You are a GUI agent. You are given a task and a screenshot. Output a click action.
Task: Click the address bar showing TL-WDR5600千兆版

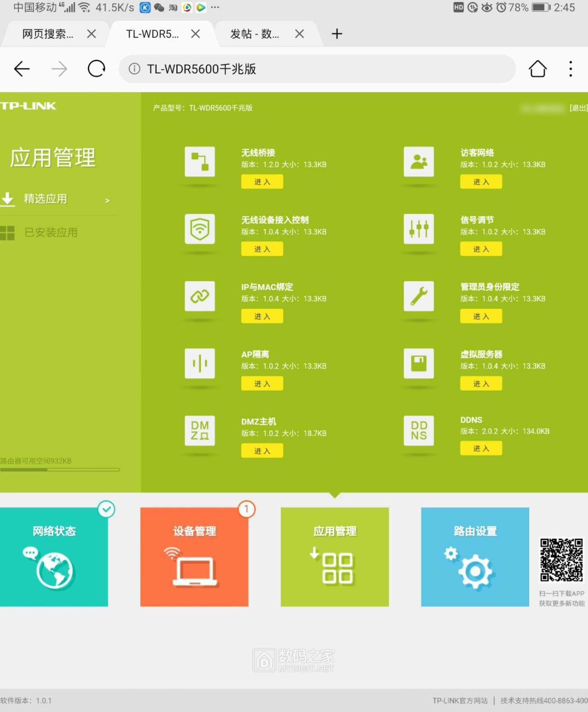pos(317,69)
